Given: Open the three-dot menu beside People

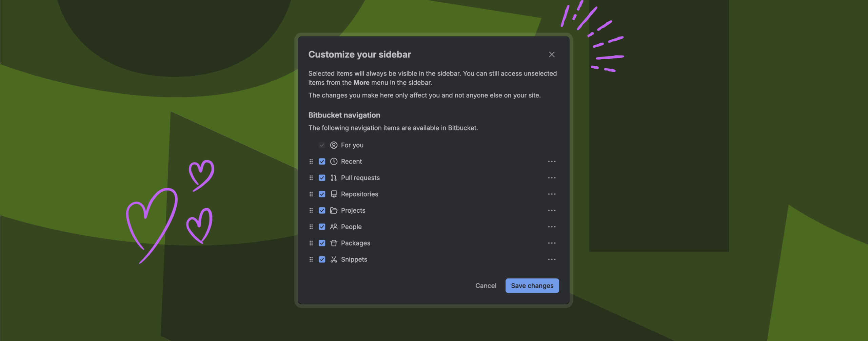Looking at the screenshot, I should (x=552, y=227).
